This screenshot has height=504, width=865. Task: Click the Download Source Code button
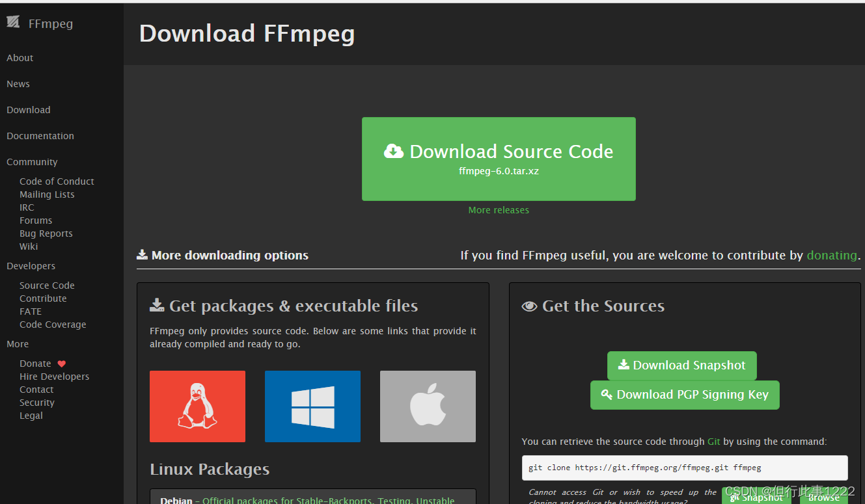pyautogui.click(x=499, y=159)
